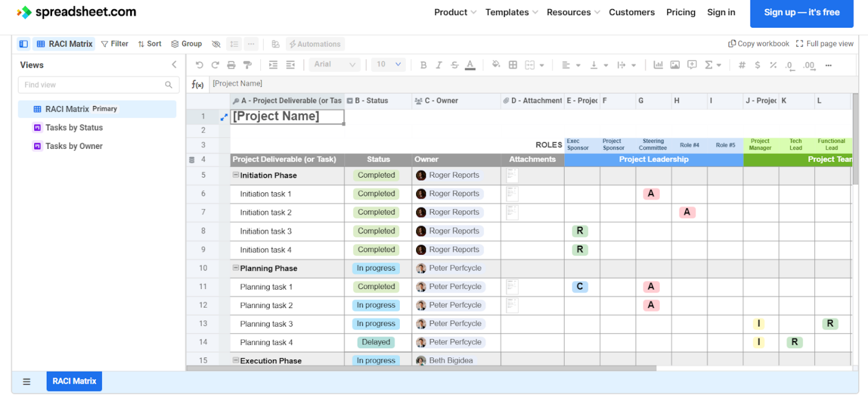
Task: Open the font size 10 dropdown
Action: pos(388,64)
